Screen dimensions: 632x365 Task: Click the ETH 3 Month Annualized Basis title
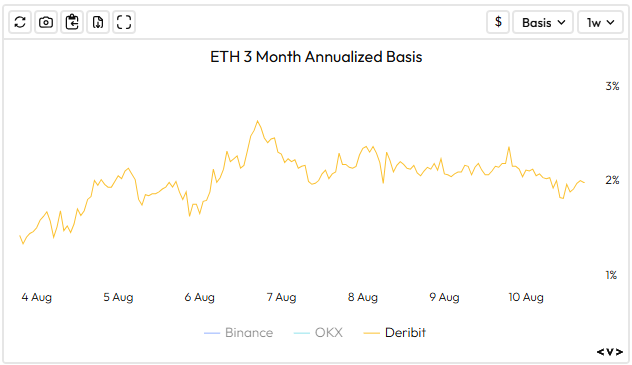pyautogui.click(x=316, y=57)
